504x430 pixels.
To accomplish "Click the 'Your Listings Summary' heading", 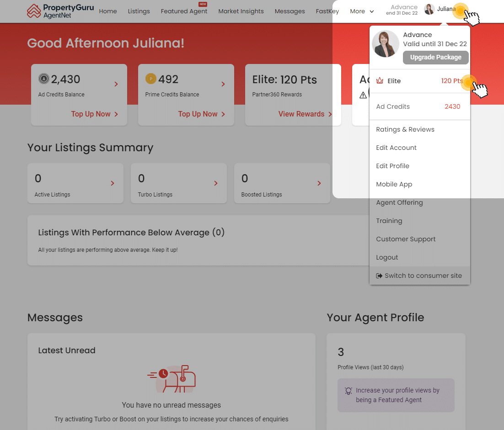I will coord(90,148).
